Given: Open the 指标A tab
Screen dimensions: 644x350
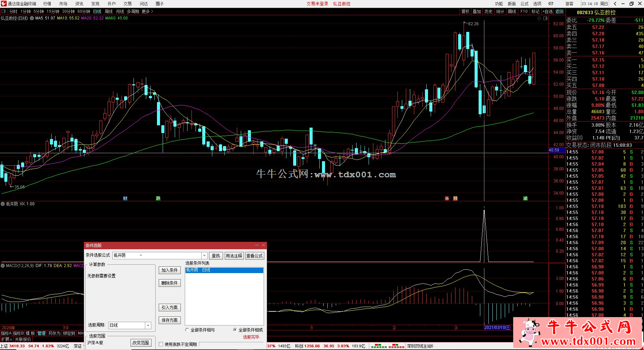Looking at the screenshot, I should coord(6,333).
